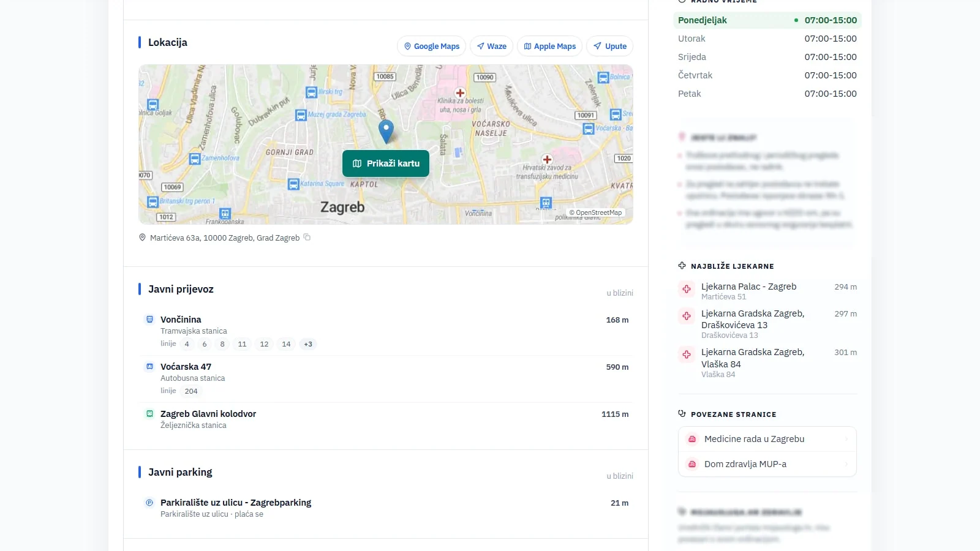Click the Utorak opening hours row
This screenshot has height=551, width=980.
(x=767, y=39)
